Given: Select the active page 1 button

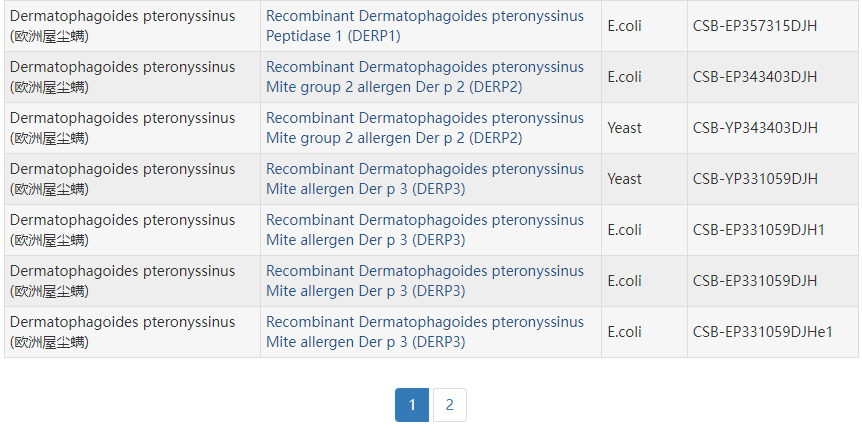Looking at the screenshot, I should (412, 405).
